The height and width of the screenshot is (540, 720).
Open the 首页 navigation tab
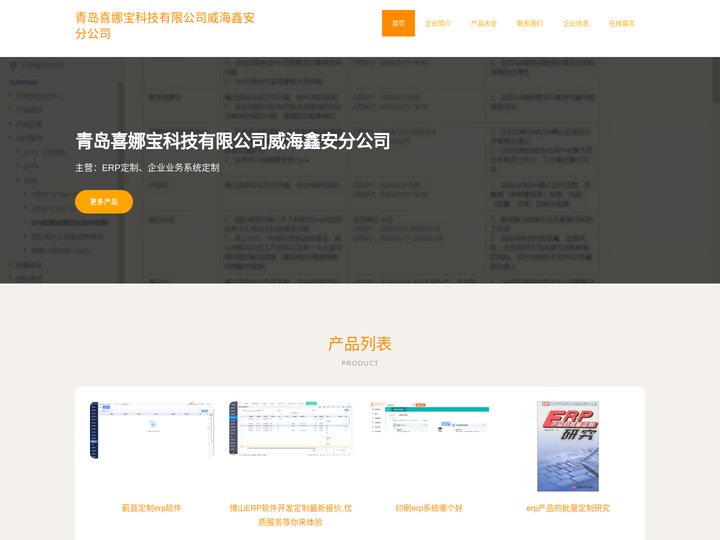(398, 23)
